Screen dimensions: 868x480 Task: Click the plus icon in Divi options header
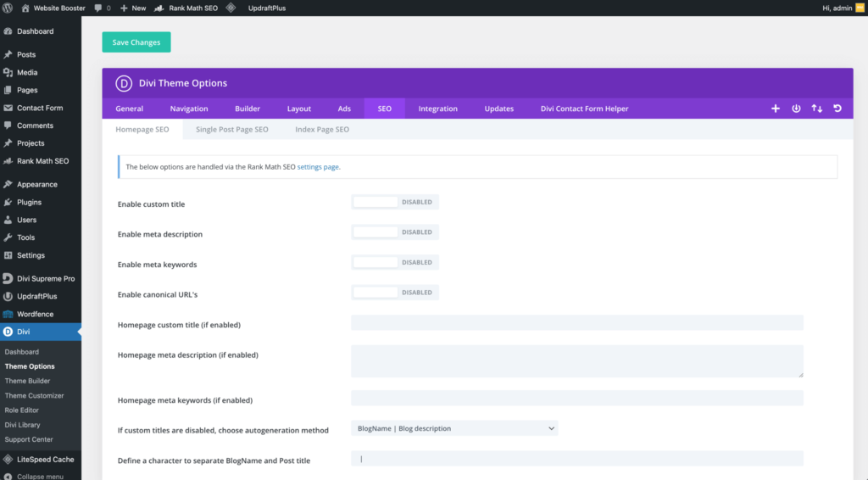[775, 109]
